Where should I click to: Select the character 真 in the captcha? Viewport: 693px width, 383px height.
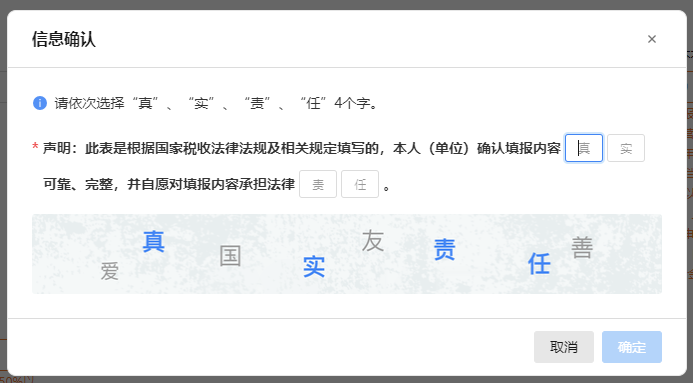153,241
